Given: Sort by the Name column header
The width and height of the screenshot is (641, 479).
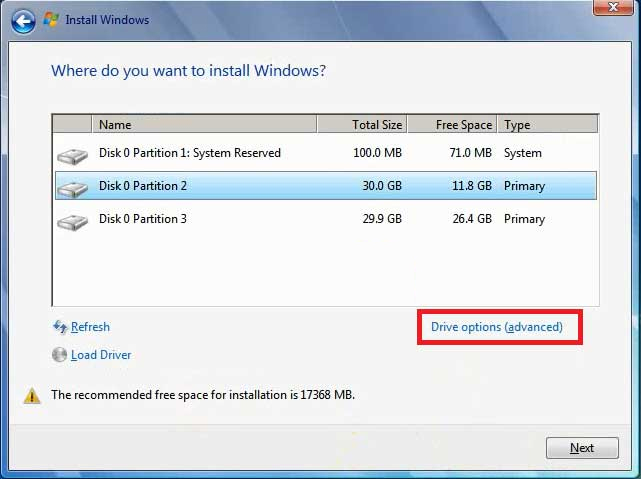Looking at the screenshot, I should (x=204, y=124).
